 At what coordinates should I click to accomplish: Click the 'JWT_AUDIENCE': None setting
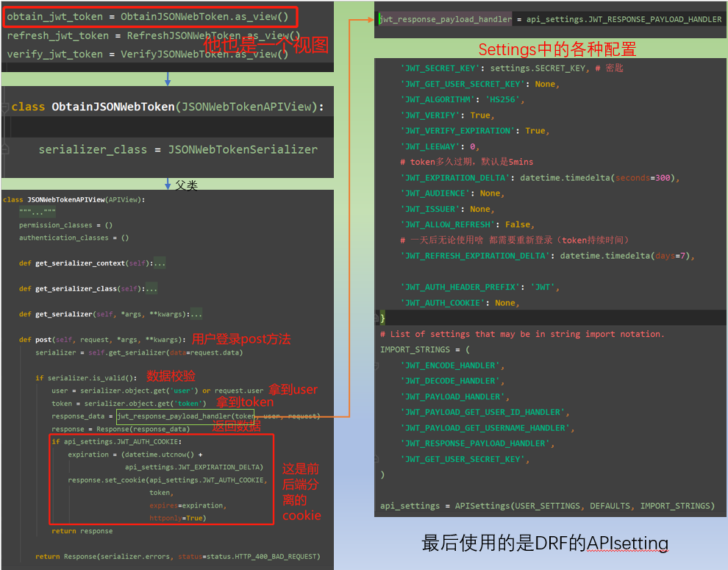(452, 193)
